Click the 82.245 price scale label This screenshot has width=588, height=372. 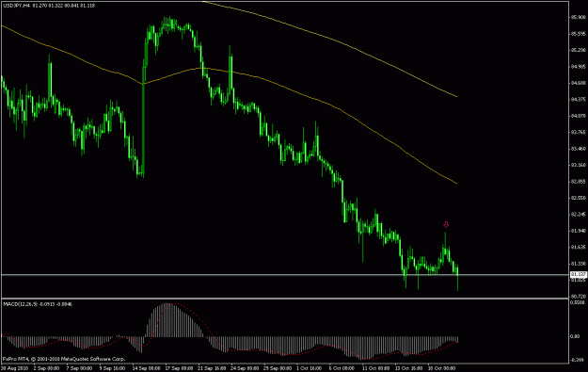click(x=579, y=215)
